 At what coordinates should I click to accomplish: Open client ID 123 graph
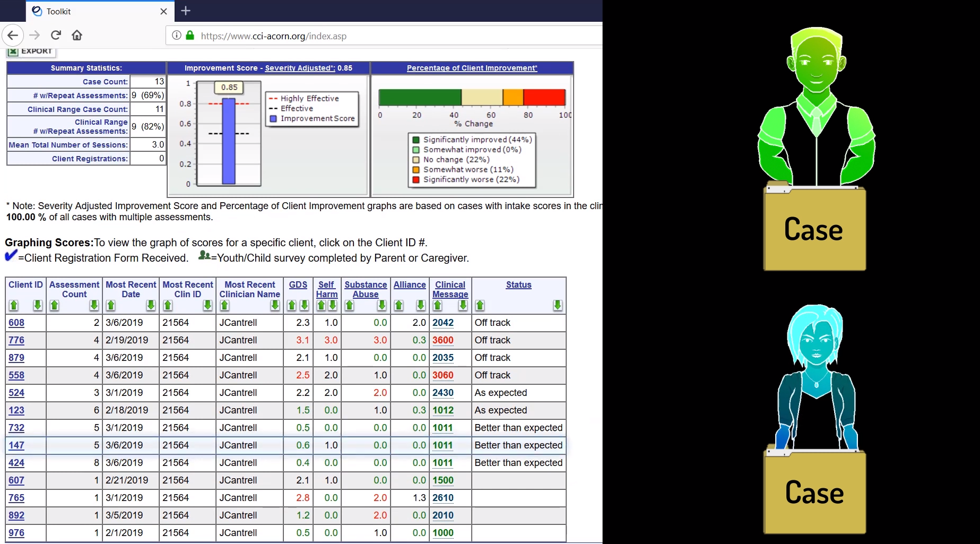[x=16, y=410]
